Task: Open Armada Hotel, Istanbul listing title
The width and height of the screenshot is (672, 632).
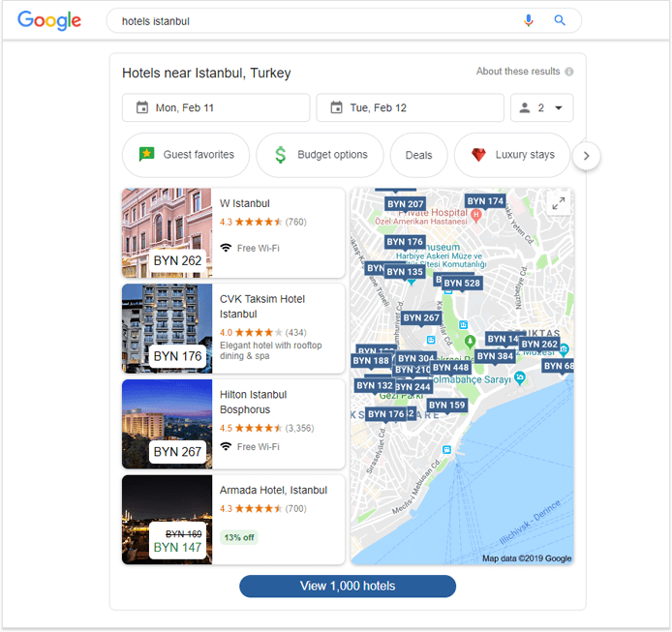Action: coord(273,490)
